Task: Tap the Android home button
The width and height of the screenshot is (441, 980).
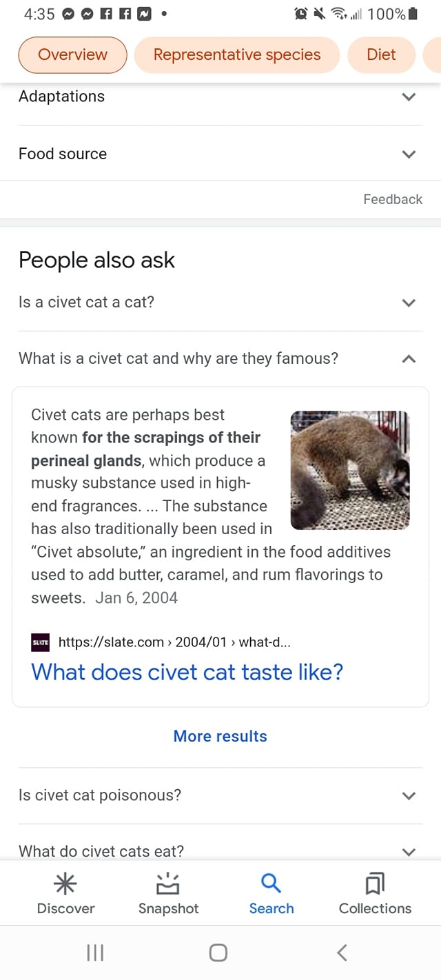Action: pyautogui.click(x=218, y=952)
